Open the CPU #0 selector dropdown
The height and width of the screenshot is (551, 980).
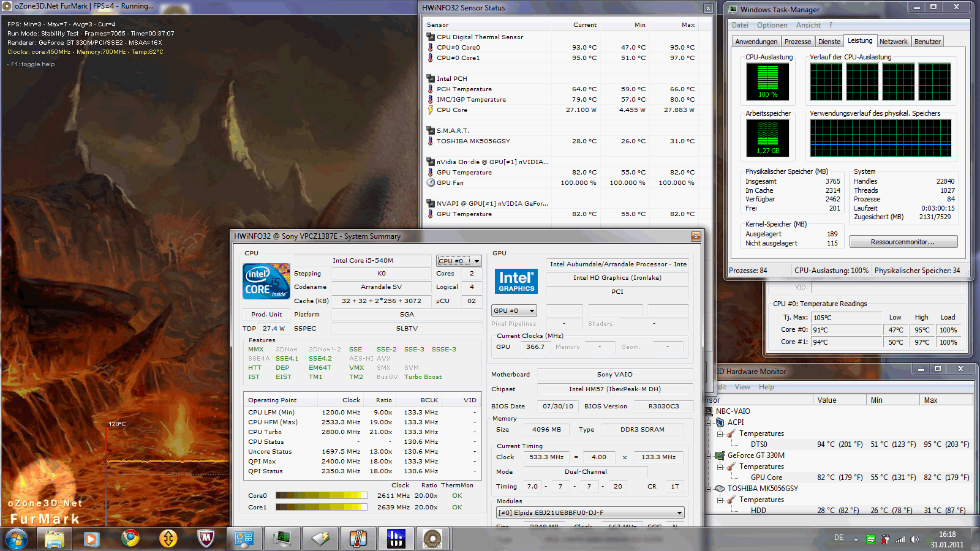coord(459,261)
